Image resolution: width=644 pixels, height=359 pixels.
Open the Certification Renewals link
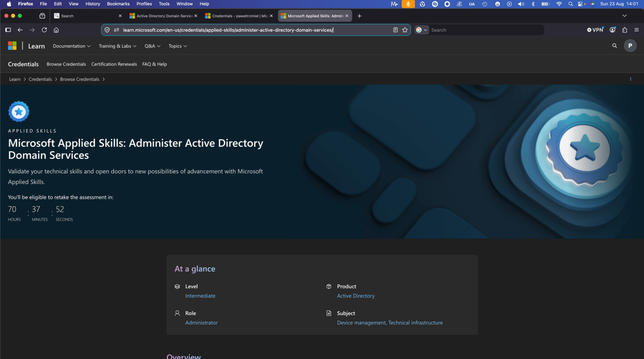[114, 64]
